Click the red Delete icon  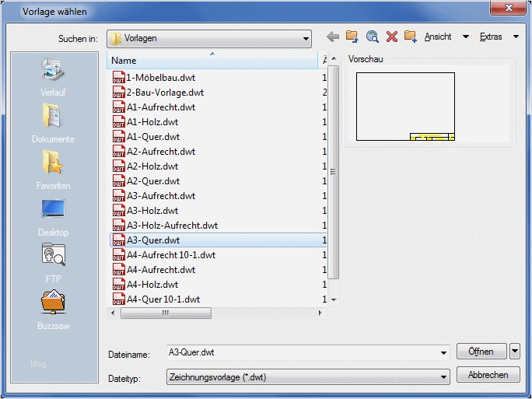click(x=391, y=37)
